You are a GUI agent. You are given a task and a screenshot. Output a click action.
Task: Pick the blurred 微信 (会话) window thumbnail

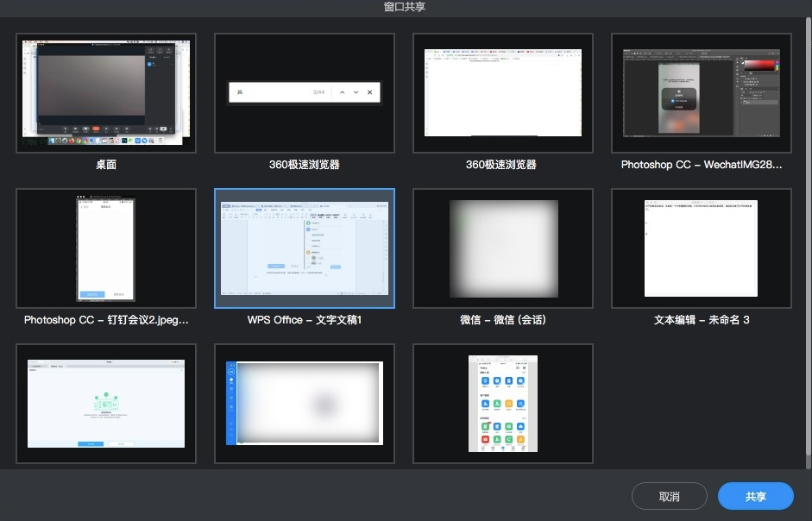point(503,248)
